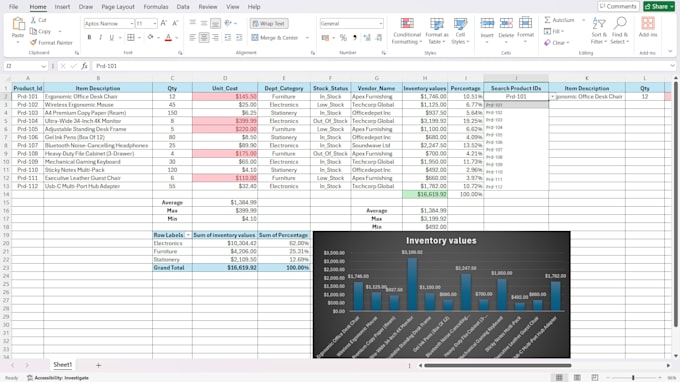Increase the cell indent

(x=239, y=38)
